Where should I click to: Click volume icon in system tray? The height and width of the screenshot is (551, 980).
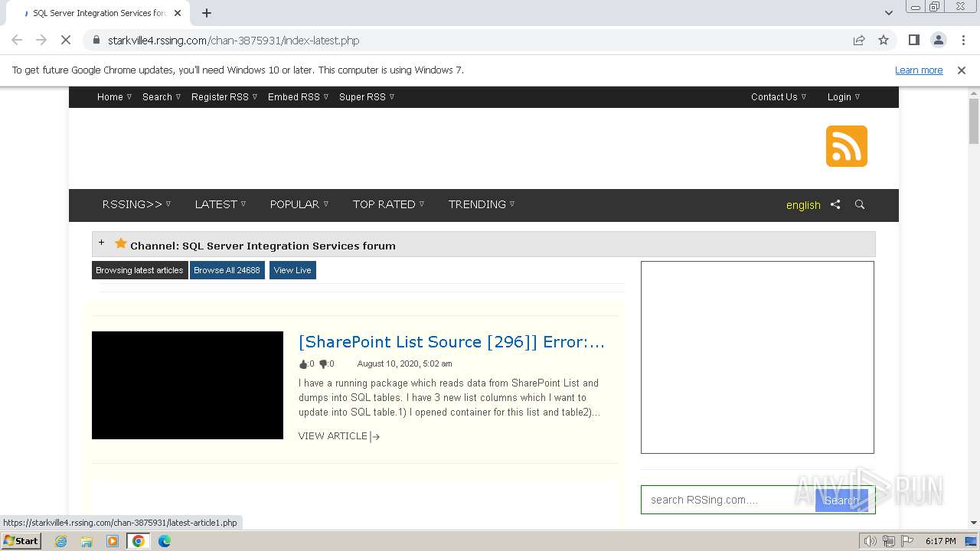(x=870, y=541)
